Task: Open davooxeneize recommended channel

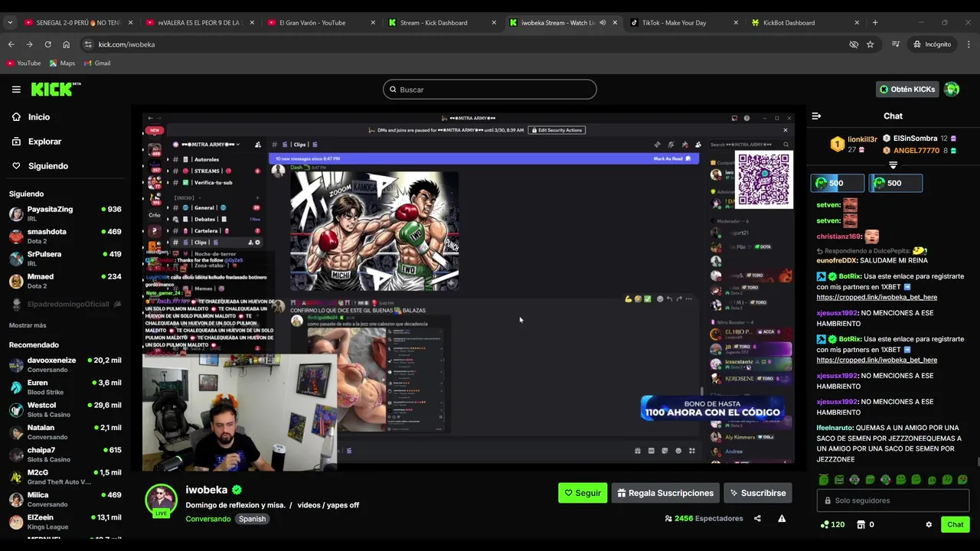Action: (x=65, y=364)
